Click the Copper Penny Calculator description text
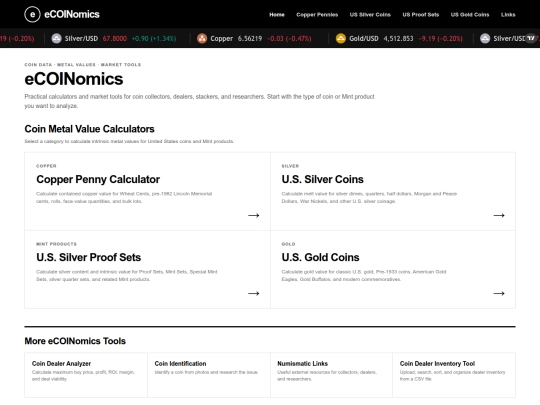Image resolution: width=540 pixels, height=405 pixels. tap(124, 197)
